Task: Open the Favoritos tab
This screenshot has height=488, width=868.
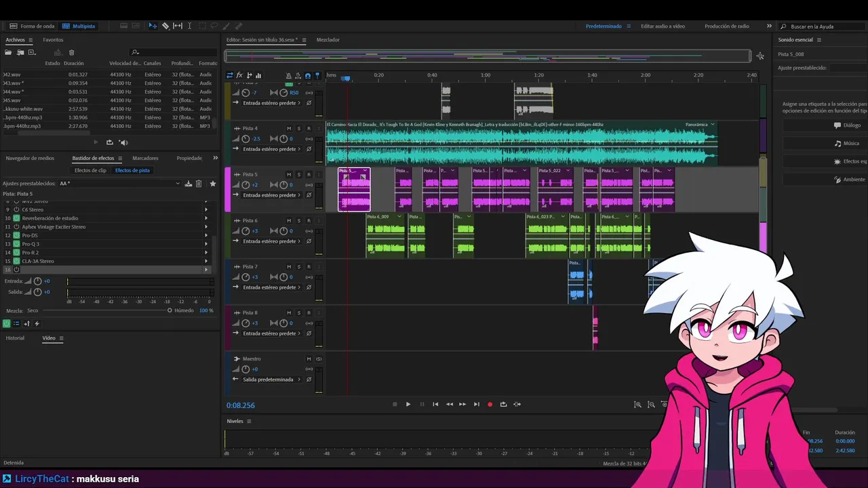Action: (53, 40)
